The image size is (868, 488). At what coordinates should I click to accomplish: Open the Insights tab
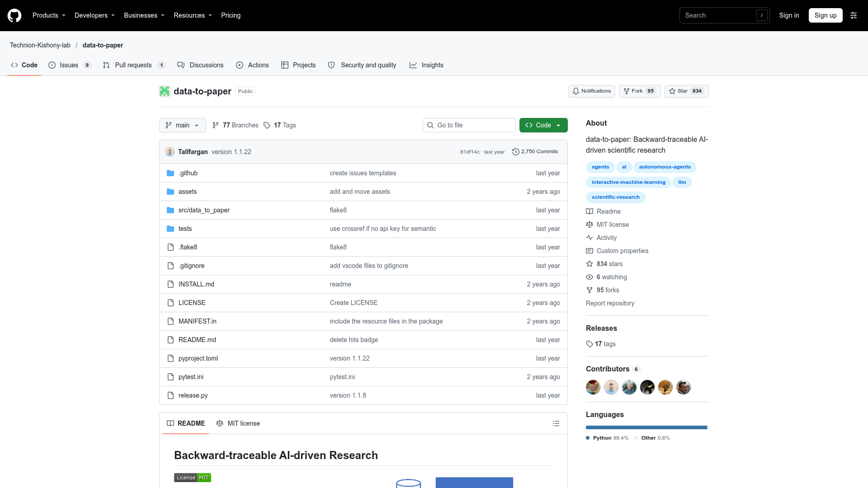coord(426,65)
